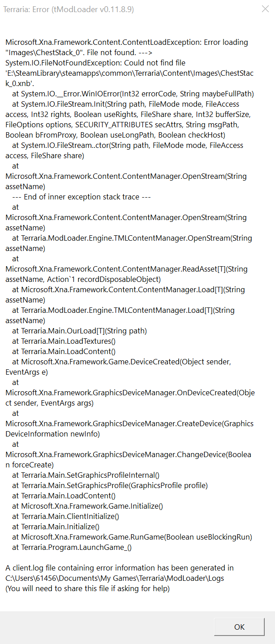Screen dimensions: 275x644
Task: Click the OK button
Action: pos(239,627)
